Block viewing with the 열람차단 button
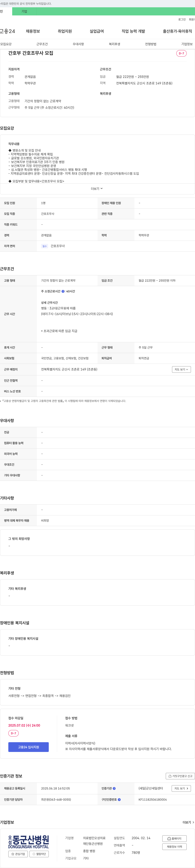The image size is (195, 868). click(39, 854)
